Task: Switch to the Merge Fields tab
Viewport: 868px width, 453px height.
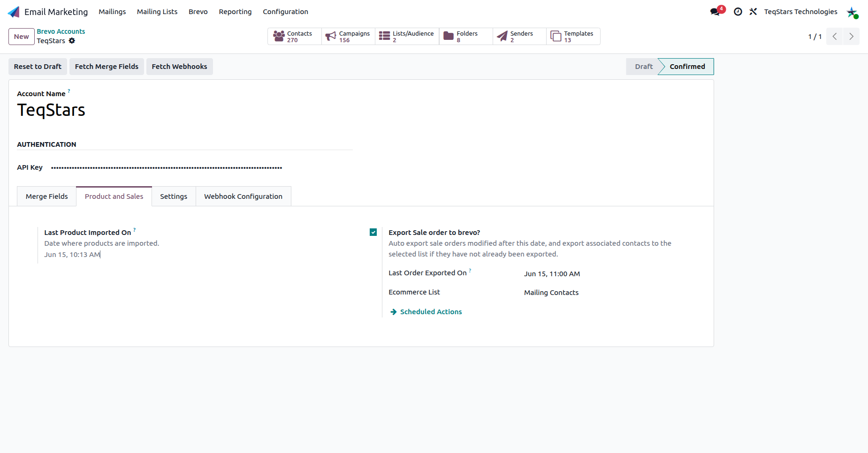Action: pos(47,196)
